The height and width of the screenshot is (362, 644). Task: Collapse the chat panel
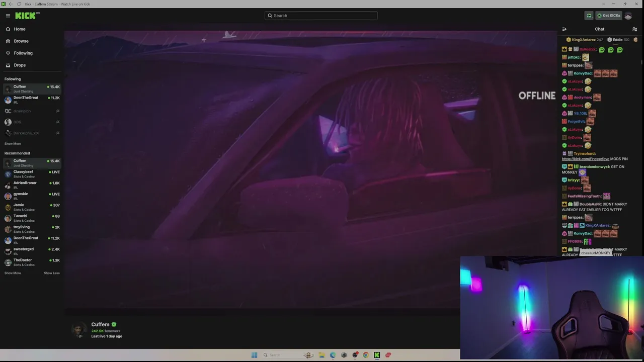pos(565,29)
